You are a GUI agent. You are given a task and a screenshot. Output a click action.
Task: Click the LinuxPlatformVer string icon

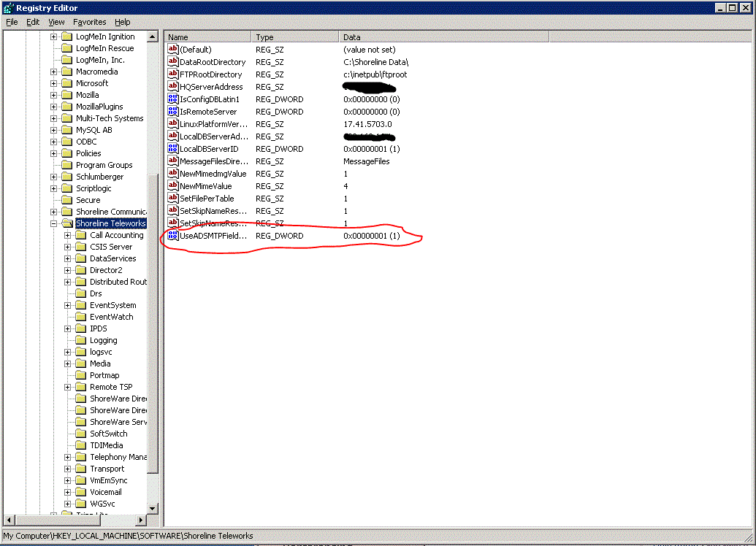click(x=172, y=124)
